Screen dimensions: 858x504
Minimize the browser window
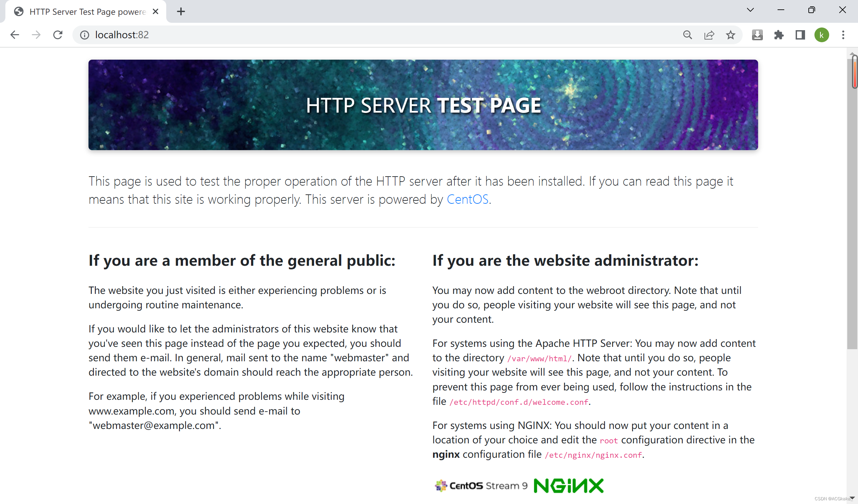[781, 10]
